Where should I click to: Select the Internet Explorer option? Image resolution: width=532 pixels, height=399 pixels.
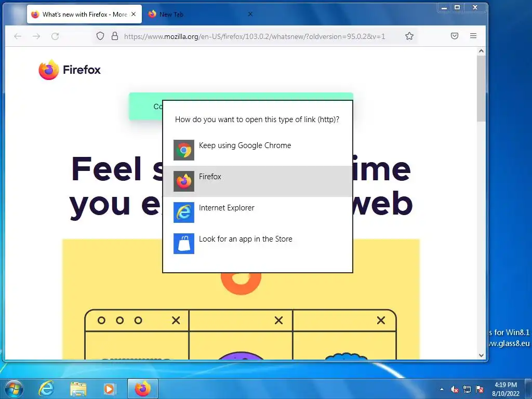click(258, 212)
